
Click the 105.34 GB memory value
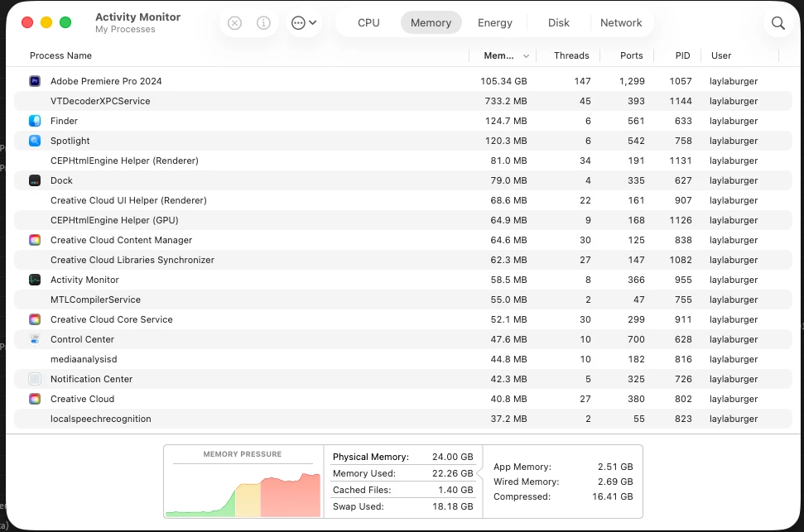click(x=503, y=81)
